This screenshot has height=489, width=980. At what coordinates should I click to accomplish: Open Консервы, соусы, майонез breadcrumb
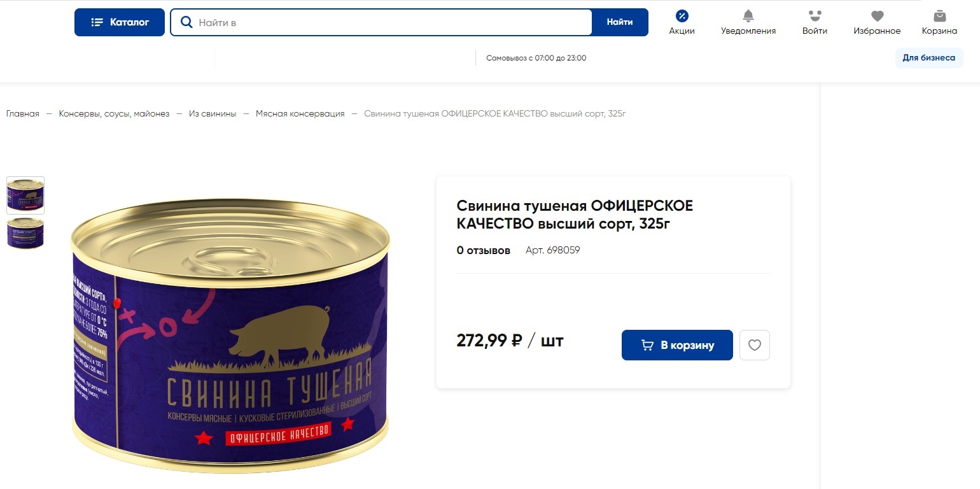tap(115, 113)
